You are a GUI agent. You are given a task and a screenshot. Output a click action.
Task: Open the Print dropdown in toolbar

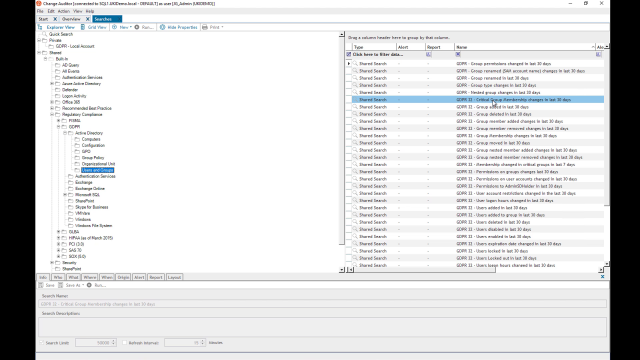pyautogui.click(x=213, y=27)
